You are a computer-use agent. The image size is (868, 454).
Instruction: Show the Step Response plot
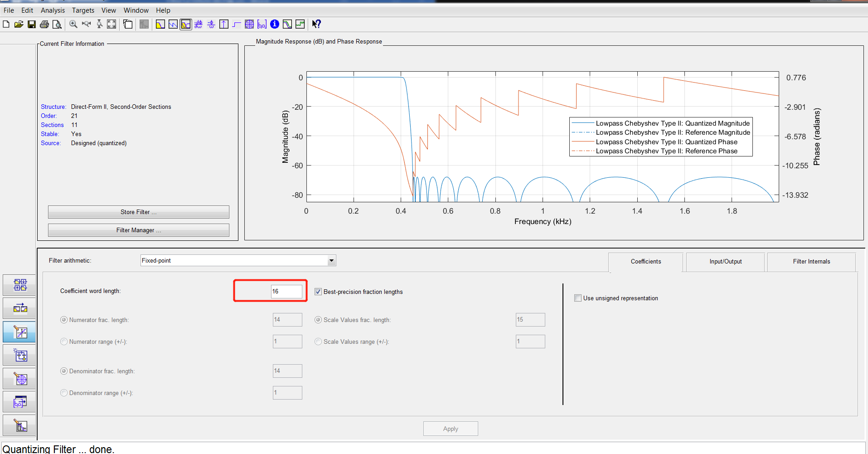(x=237, y=24)
